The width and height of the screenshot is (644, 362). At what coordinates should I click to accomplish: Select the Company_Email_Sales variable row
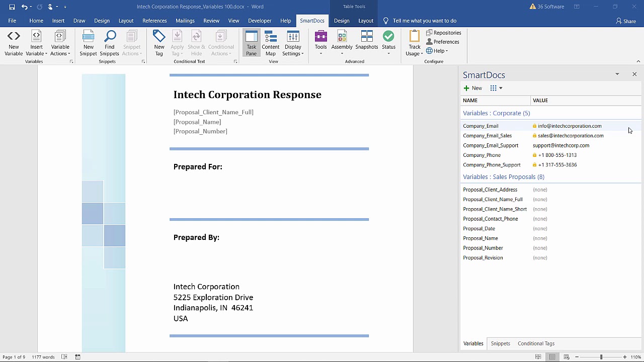pyautogui.click(x=551, y=136)
